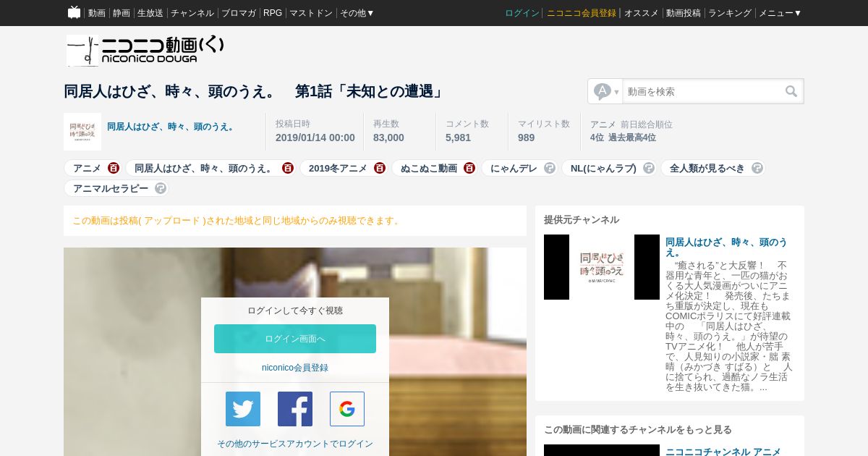
Task: Click the コメント数 value 5,981
Action: 458,138
